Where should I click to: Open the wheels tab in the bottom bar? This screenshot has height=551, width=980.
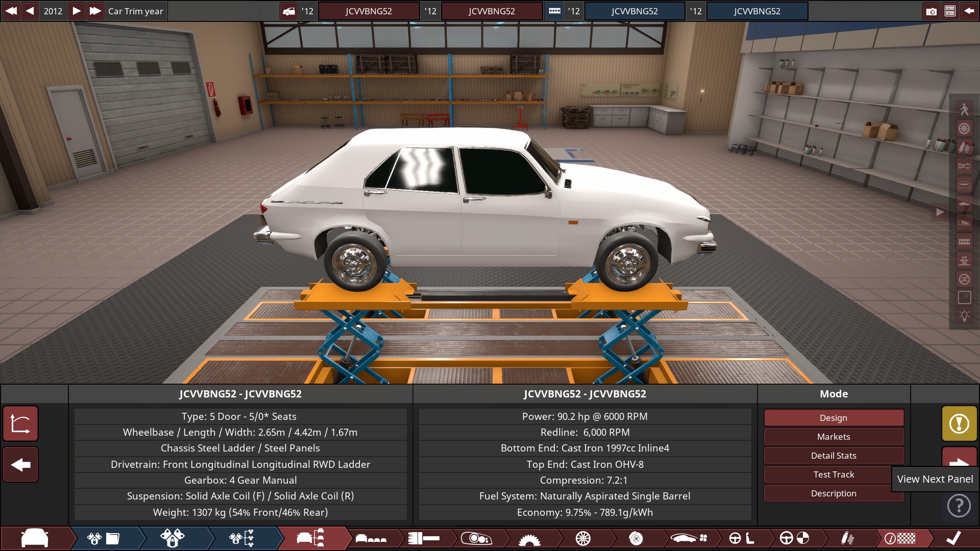pos(583,538)
